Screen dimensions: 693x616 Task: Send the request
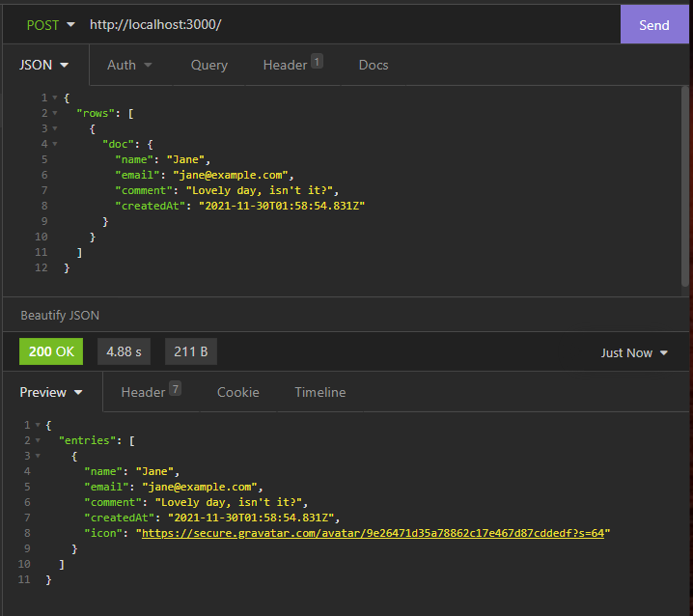pos(654,25)
